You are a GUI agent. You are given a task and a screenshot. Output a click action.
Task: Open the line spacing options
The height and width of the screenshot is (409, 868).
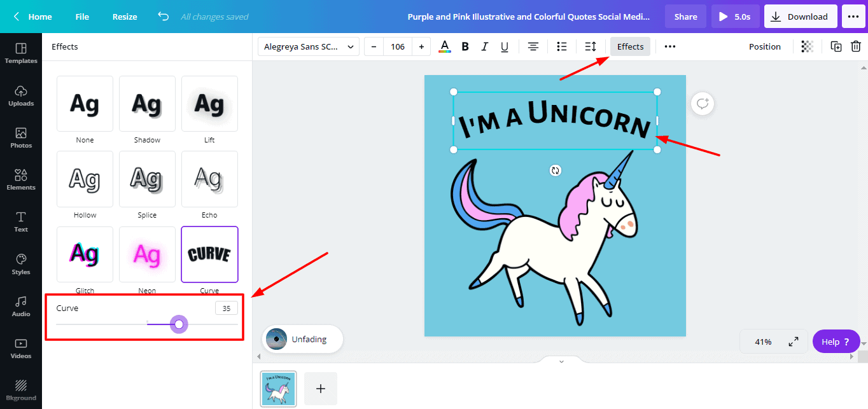coord(590,46)
